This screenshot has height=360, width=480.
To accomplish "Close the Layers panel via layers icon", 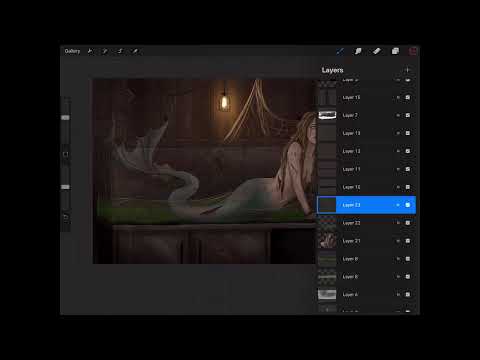I will pyautogui.click(x=395, y=51).
